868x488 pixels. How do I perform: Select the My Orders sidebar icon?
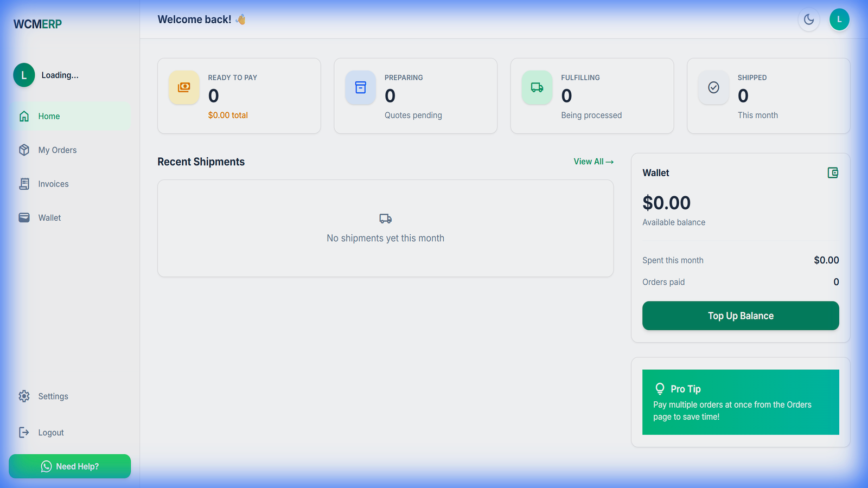click(x=24, y=150)
